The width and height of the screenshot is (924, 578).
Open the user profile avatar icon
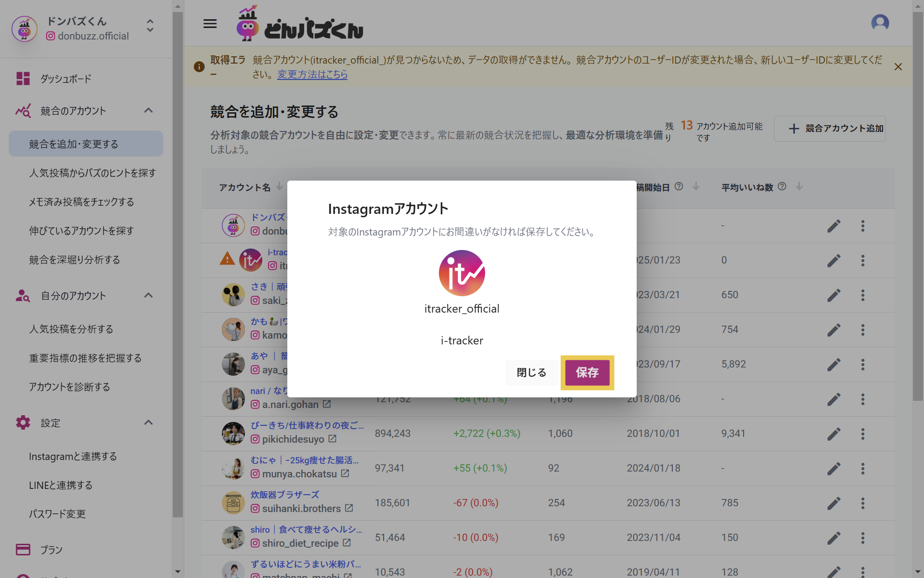coord(880,23)
